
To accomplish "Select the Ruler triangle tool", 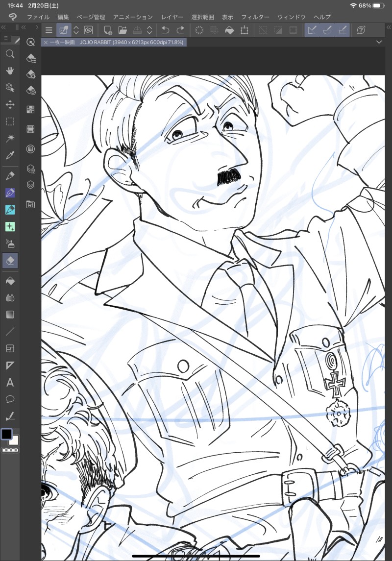I will point(10,366).
